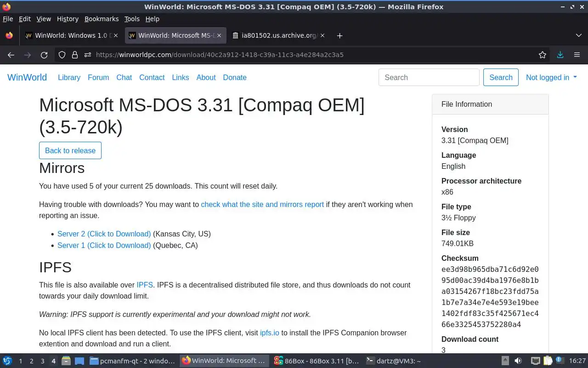Open the file manager quicklaunch icon
The width and height of the screenshot is (588, 368).
coord(66,361)
